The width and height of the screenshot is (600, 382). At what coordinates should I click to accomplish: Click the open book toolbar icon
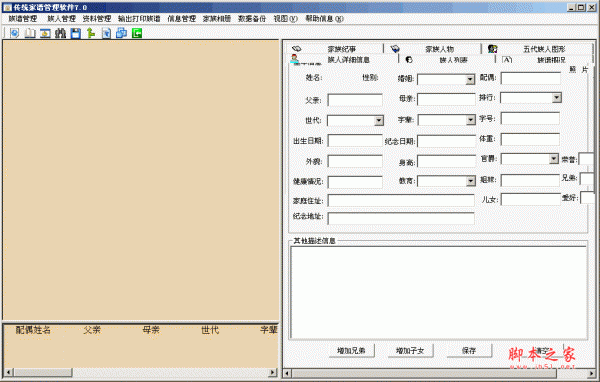click(x=30, y=33)
